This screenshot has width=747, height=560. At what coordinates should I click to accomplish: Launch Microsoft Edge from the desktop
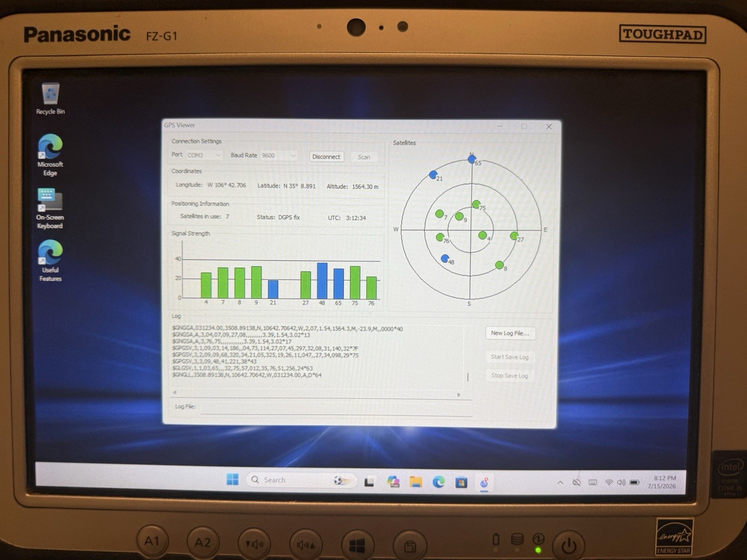click(x=50, y=155)
